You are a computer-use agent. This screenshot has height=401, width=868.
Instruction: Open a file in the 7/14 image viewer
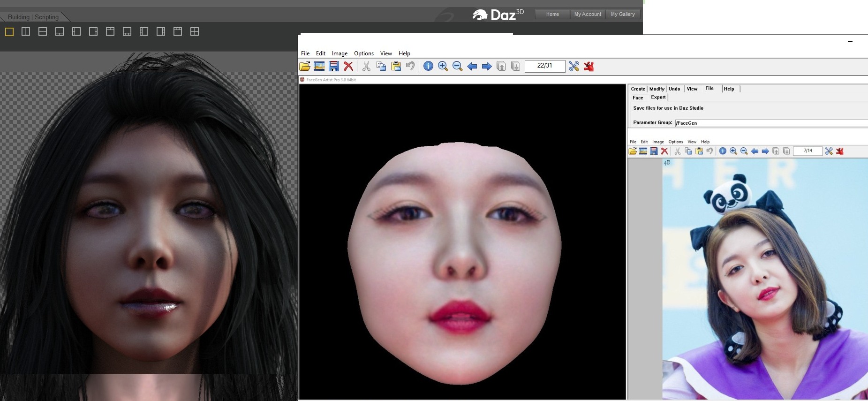633,151
